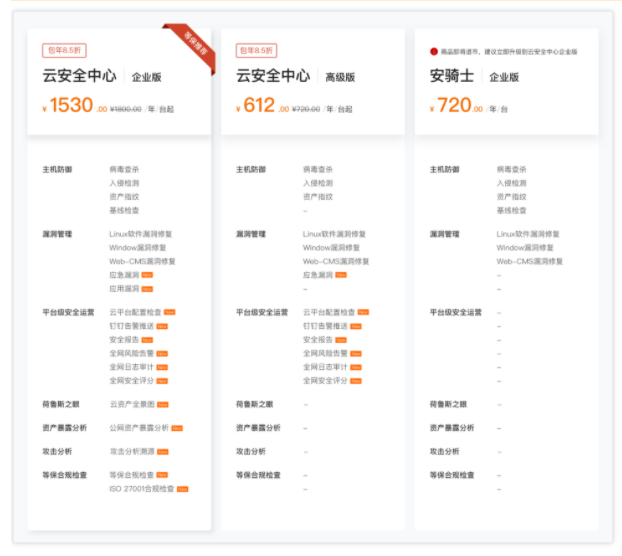Click New badge beside 全网日志审计 in 高级版 column
Viewport: 622px width, 556px height.
pyautogui.click(x=356, y=367)
